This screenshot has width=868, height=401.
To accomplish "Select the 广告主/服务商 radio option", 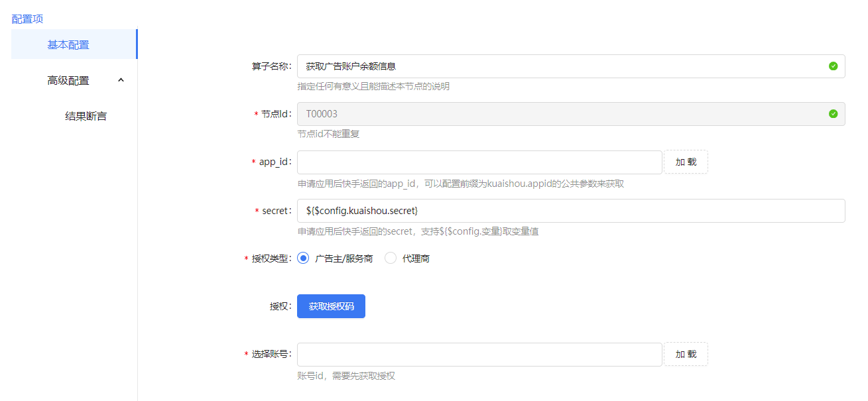I will coord(304,258).
